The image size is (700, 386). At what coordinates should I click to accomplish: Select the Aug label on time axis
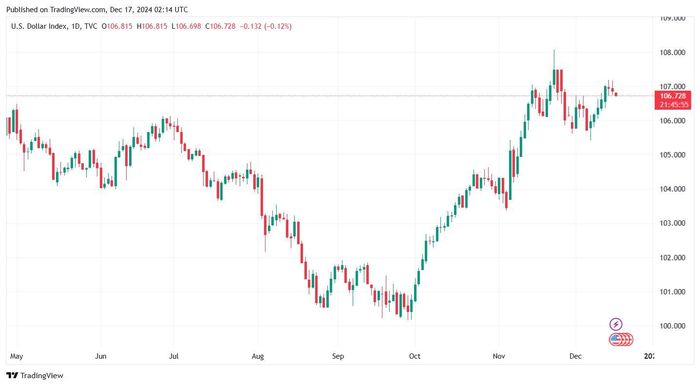pyautogui.click(x=258, y=356)
